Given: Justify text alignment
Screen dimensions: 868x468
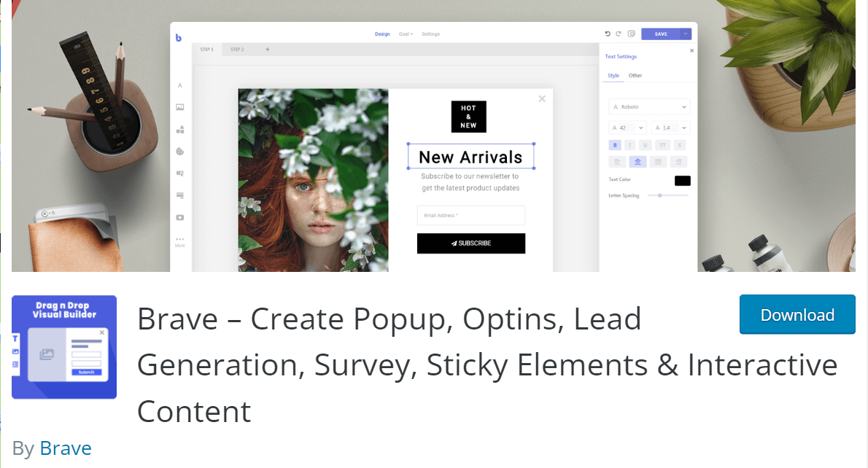Looking at the screenshot, I should tap(658, 162).
